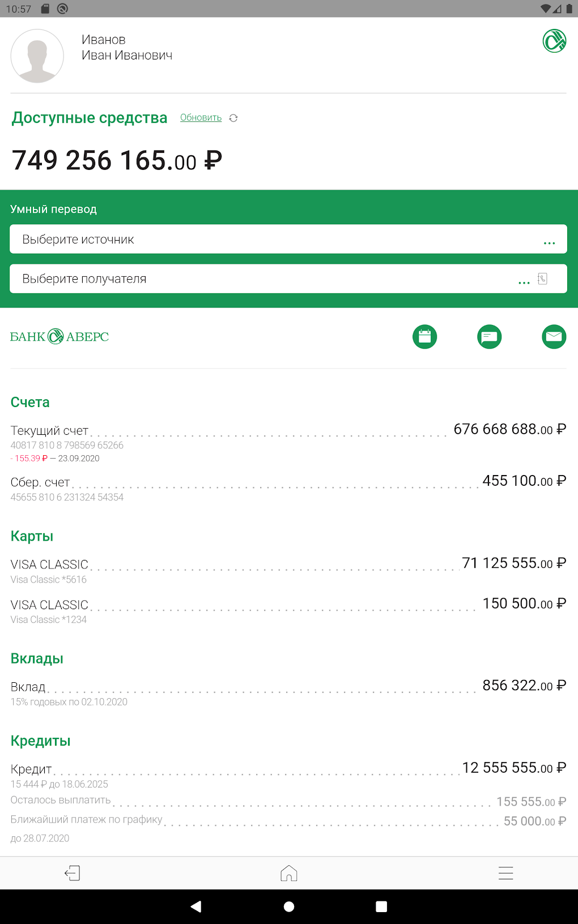Image resolution: width=578 pixels, height=924 pixels.
Task: Open the chat message icon
Action: (489, 337)
